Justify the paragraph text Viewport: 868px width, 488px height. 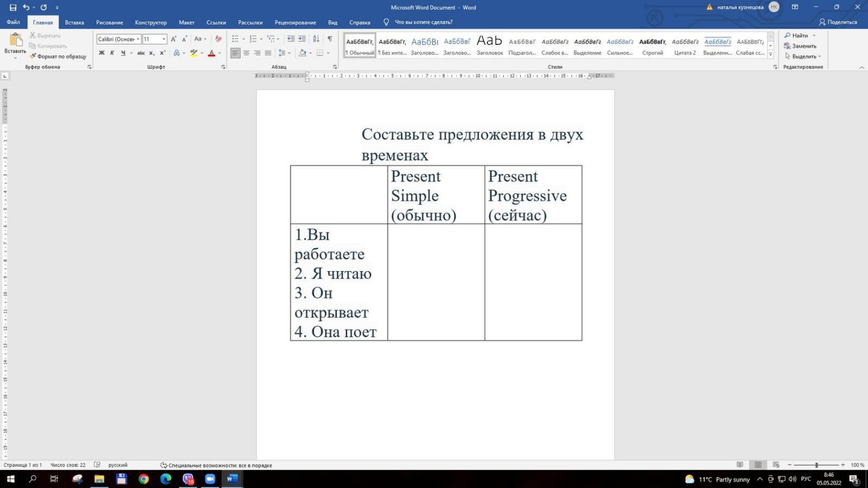pyautogui.click(x=268, y=53)
